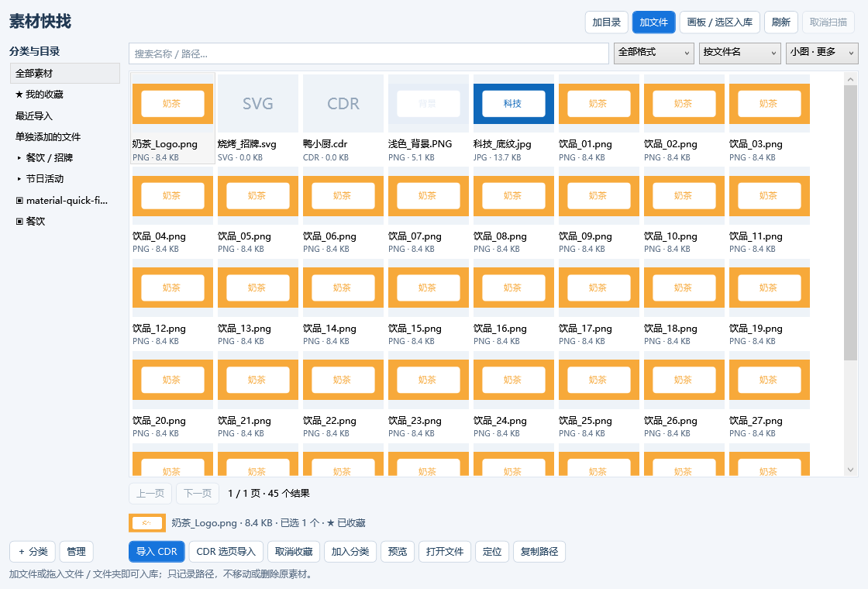Select the 饮品_22.png thumbnail
Viewport: 868px width, 589px height.
[343, 380]
